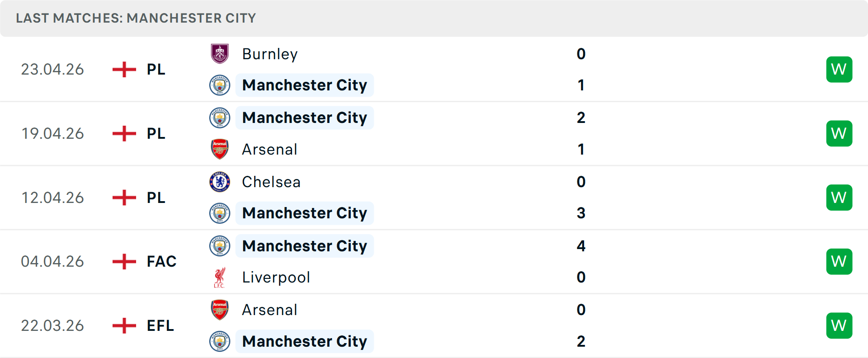Screen dimensions: 868x358
Task: Click the 22.03.26 match date
Action: tap(52, 325)
